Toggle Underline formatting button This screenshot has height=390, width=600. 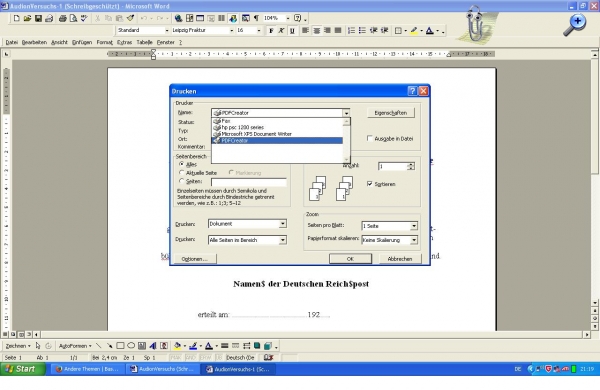(292, 31)
